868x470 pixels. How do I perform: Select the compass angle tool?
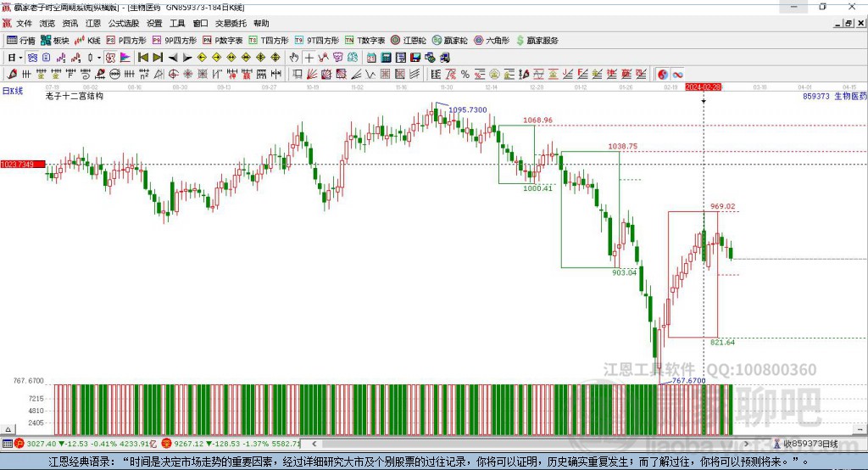pos(159,75)
